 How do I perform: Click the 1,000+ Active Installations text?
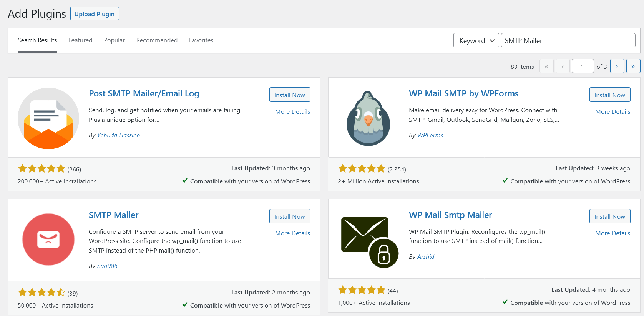click(x=374, y=303)
